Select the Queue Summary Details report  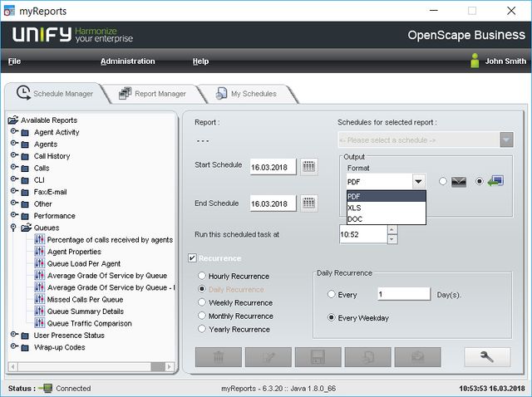85,311
